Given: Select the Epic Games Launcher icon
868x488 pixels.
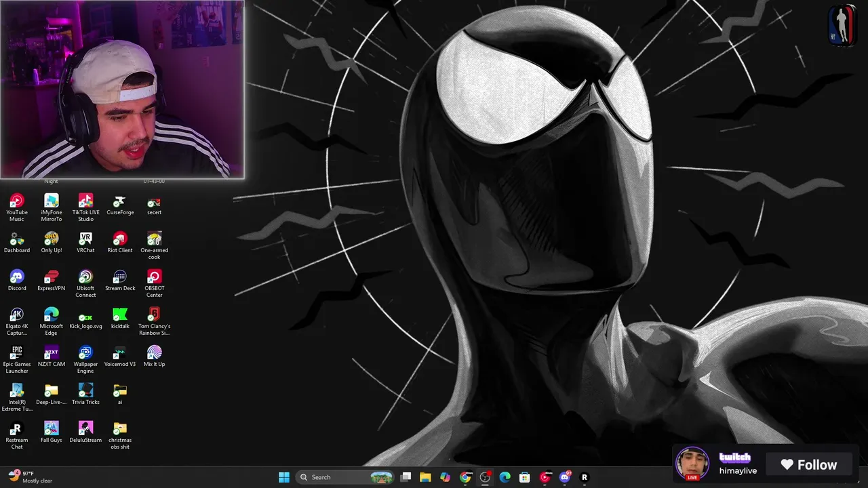Looking at the screenshot, I should (x=17, y=360).
